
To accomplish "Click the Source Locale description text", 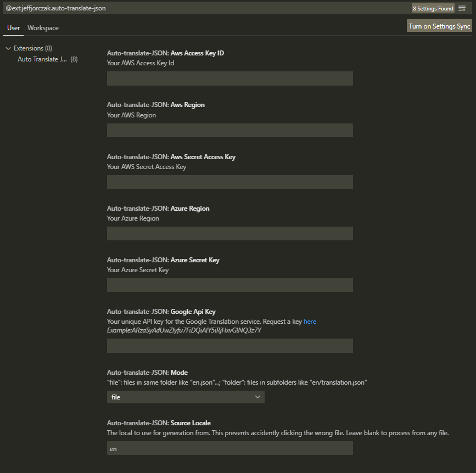I will (278, 433).
